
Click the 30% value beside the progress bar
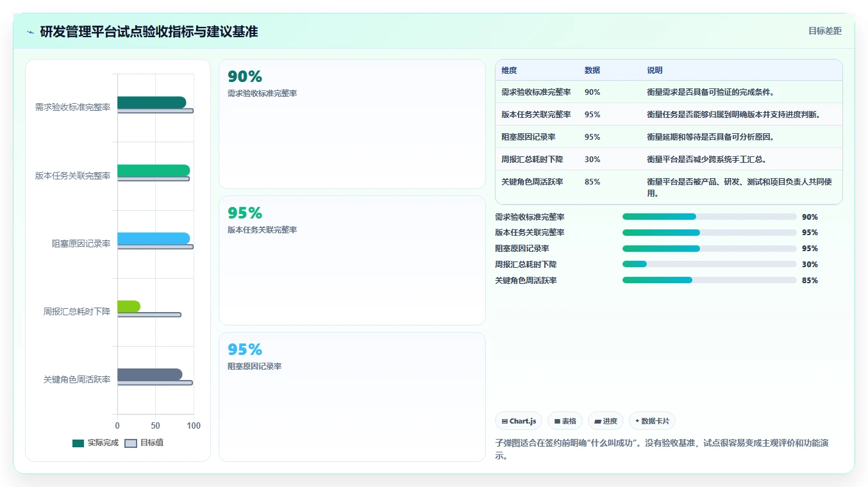[x=810, y=265]
